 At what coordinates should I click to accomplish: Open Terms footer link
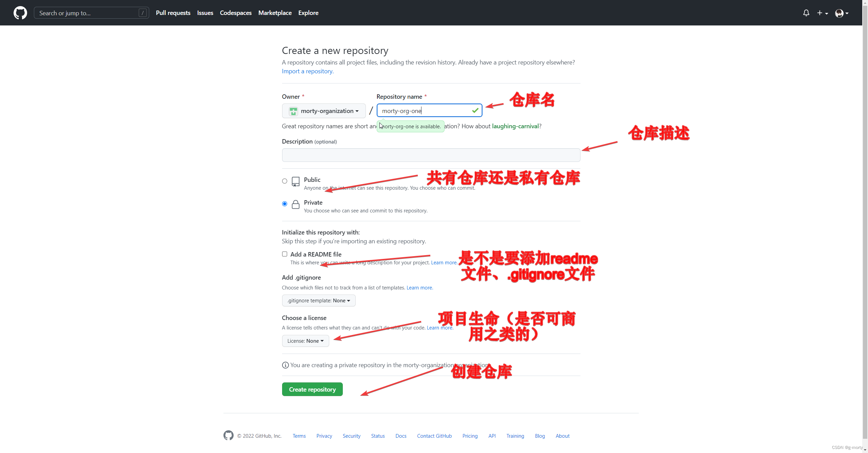[x=299, y=436]
